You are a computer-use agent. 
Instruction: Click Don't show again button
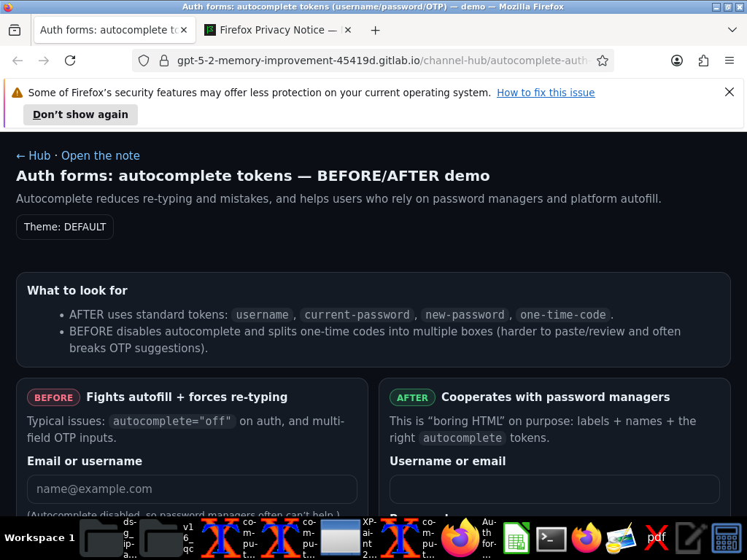(x=80, y=114)
